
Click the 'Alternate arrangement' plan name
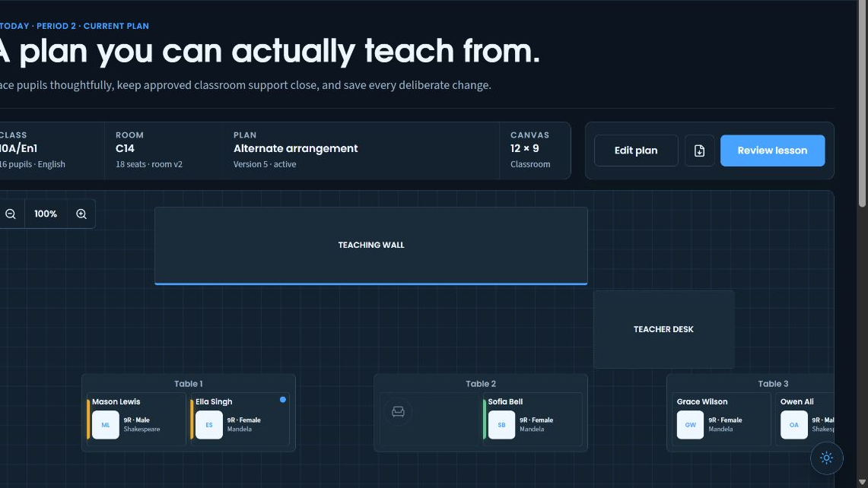(x=296, y=148)
